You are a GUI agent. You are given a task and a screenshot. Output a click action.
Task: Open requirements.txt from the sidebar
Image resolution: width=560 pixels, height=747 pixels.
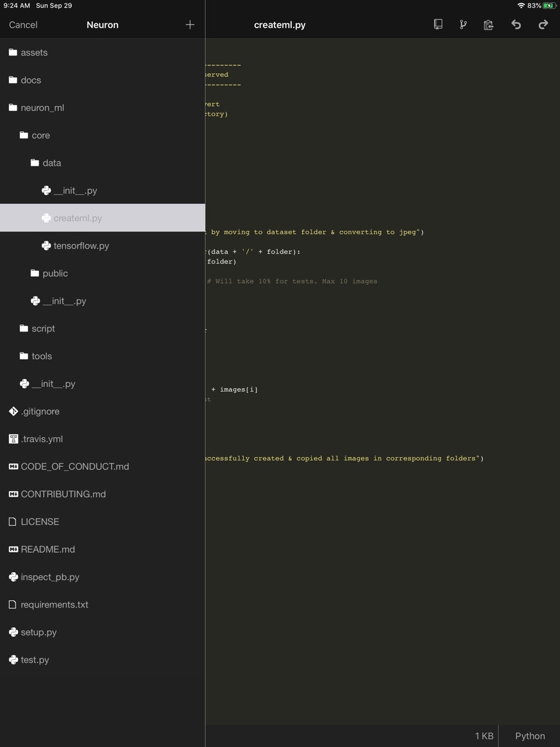coord(54,604)
